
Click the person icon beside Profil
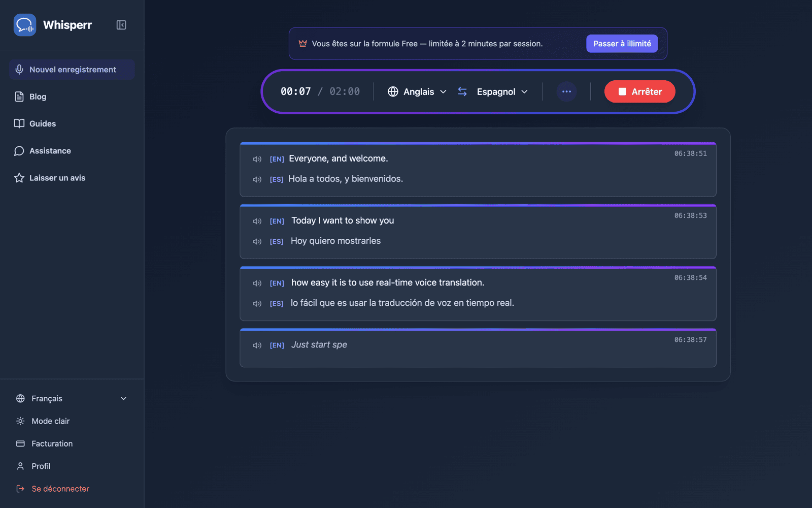tap(20, 466)
